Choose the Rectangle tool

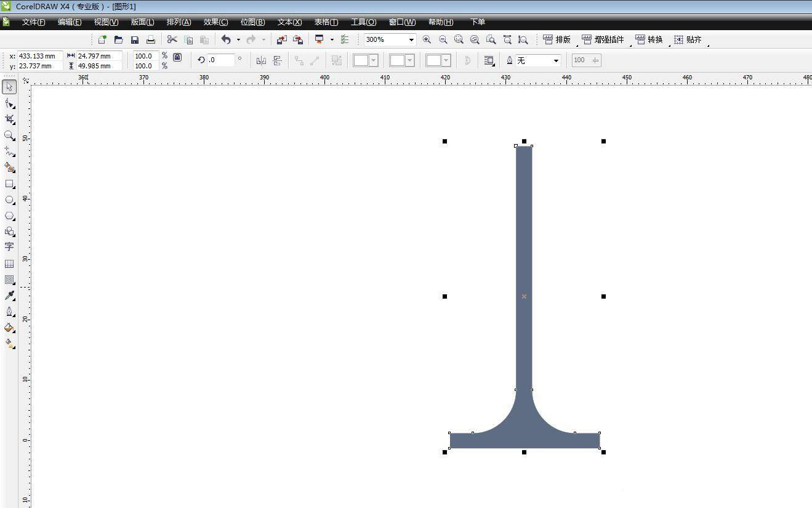coord(9,184)
